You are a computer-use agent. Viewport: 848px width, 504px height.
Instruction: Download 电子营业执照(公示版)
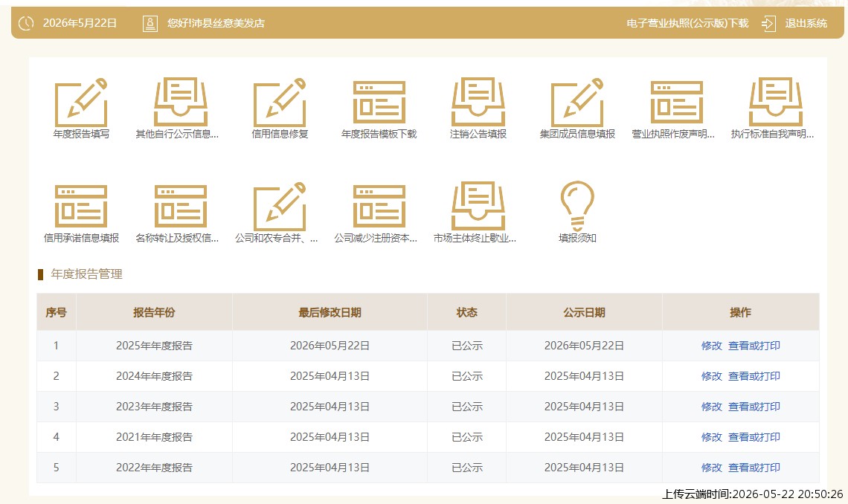click(687, 23)
